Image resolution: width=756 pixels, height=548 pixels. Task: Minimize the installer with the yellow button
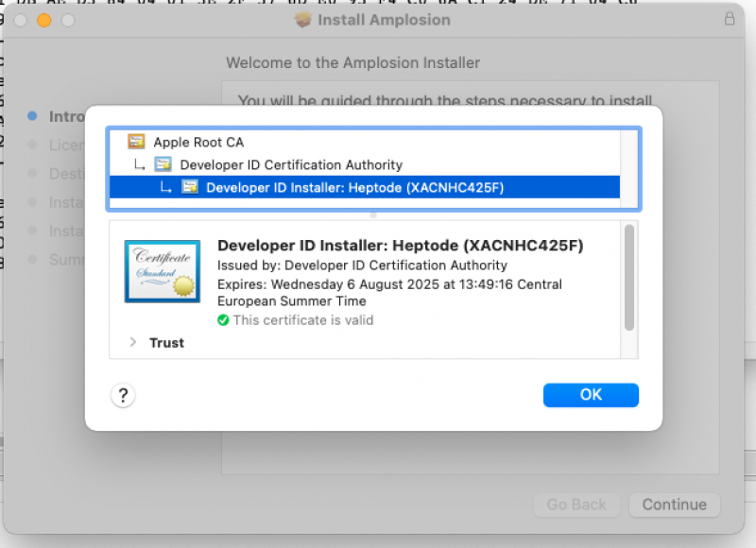[43, 20]
